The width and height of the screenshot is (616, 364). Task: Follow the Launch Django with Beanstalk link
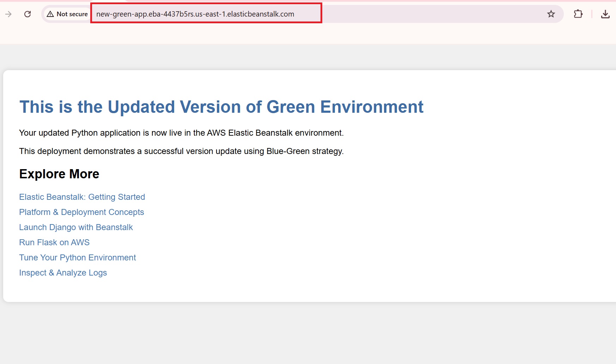[x=76, y=227]
